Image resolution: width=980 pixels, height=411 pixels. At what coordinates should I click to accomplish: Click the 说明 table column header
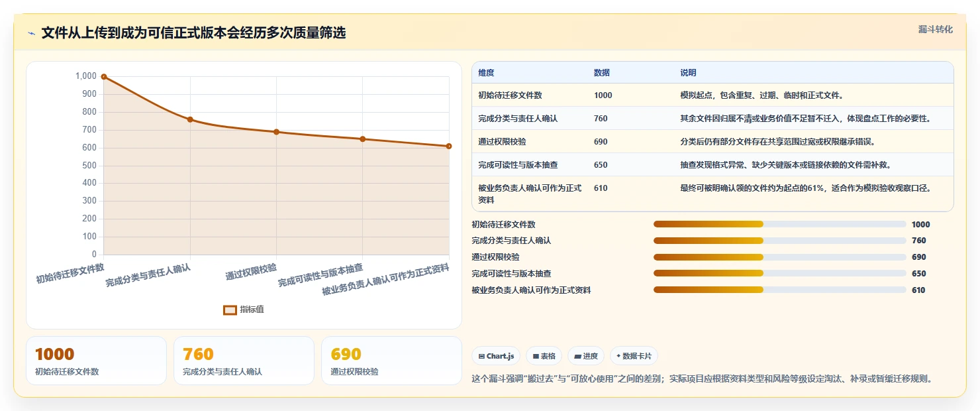click(688, 73)
